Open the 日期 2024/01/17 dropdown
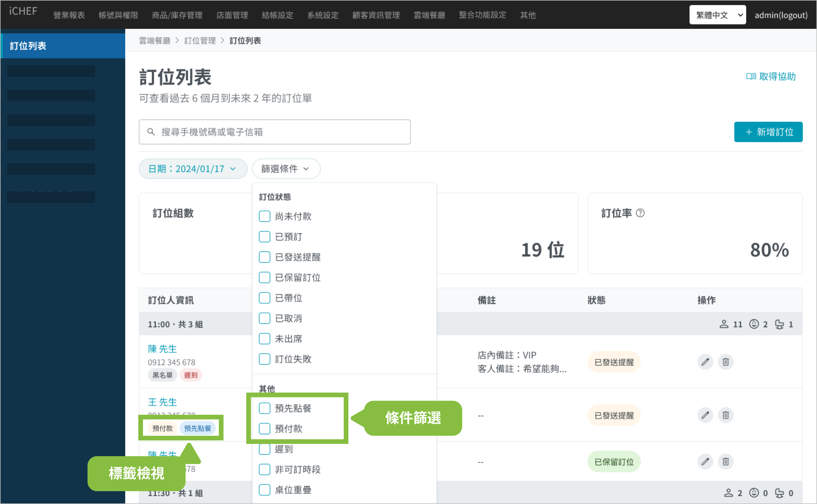The height and width of the screenshot is (504, 817). 193,169
